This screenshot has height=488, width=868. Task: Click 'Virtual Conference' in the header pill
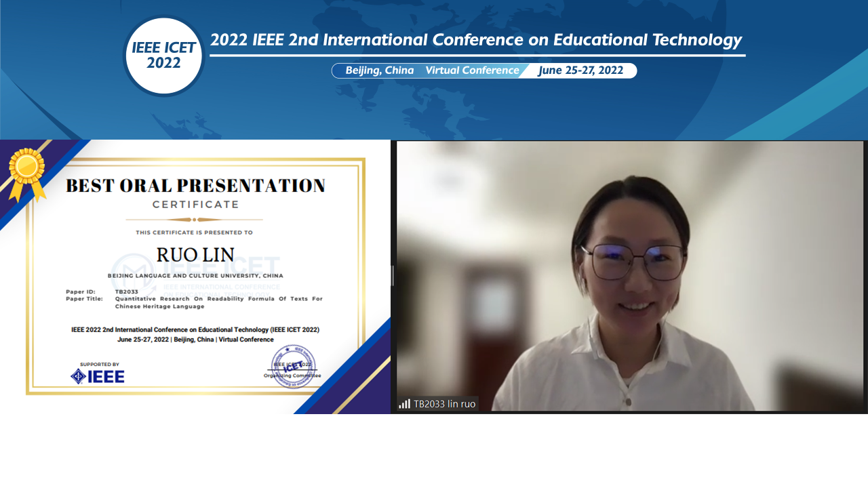[x=472, y=70]
